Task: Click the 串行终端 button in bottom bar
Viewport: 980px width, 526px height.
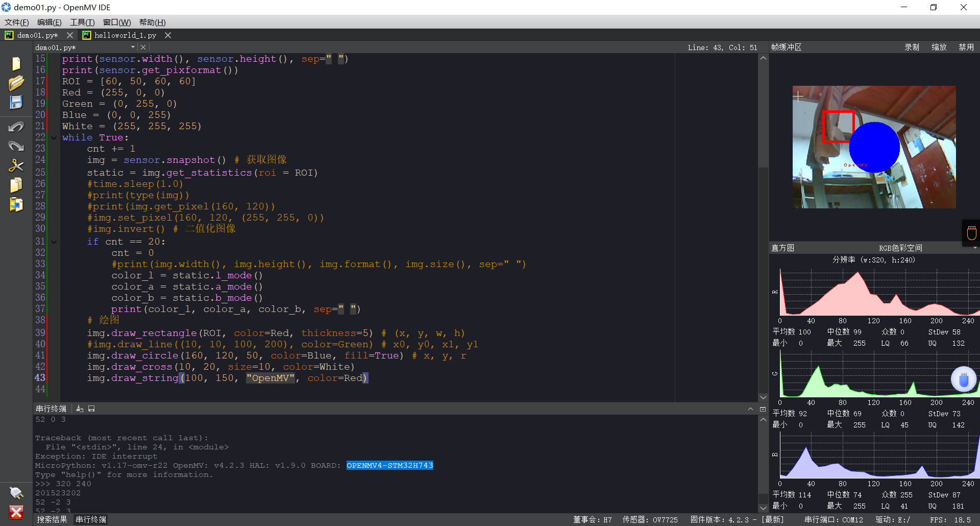Action: pyautogui.click(x=91, y=519)
